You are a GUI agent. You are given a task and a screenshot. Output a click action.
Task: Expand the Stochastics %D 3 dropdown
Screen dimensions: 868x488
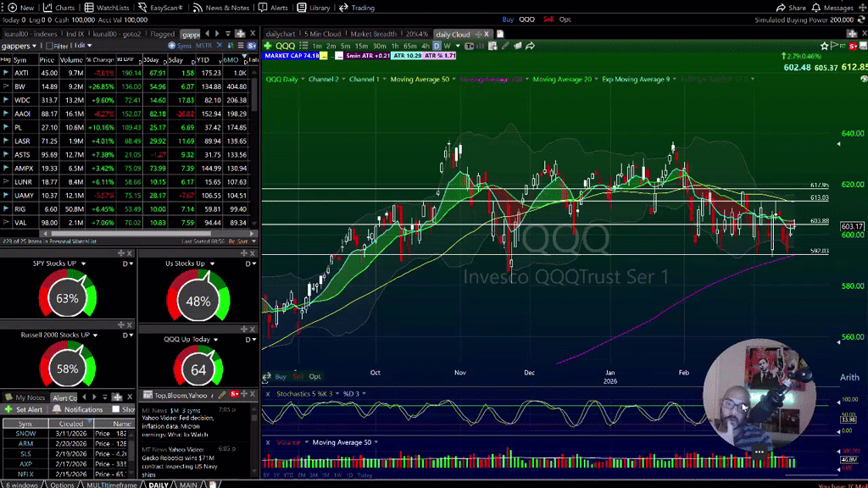[364, 393]
